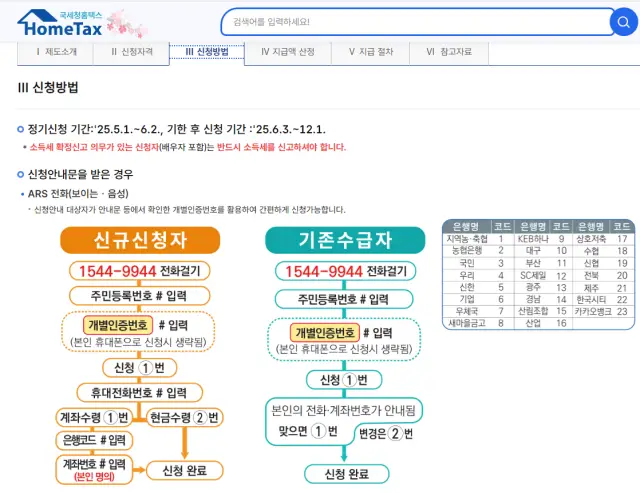Click the blue search magnifier button
640x493 pixels.
(623, 22)
